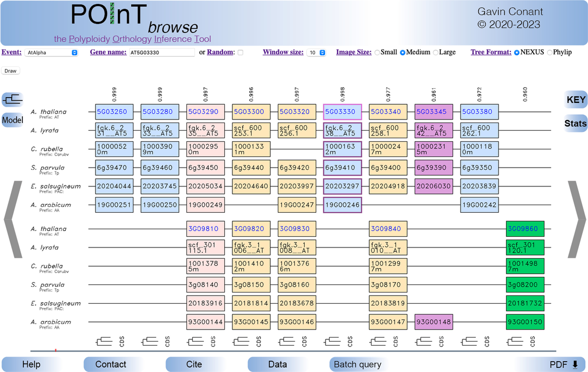Click CDS label under the 3G09860 column

pos(533,341)
